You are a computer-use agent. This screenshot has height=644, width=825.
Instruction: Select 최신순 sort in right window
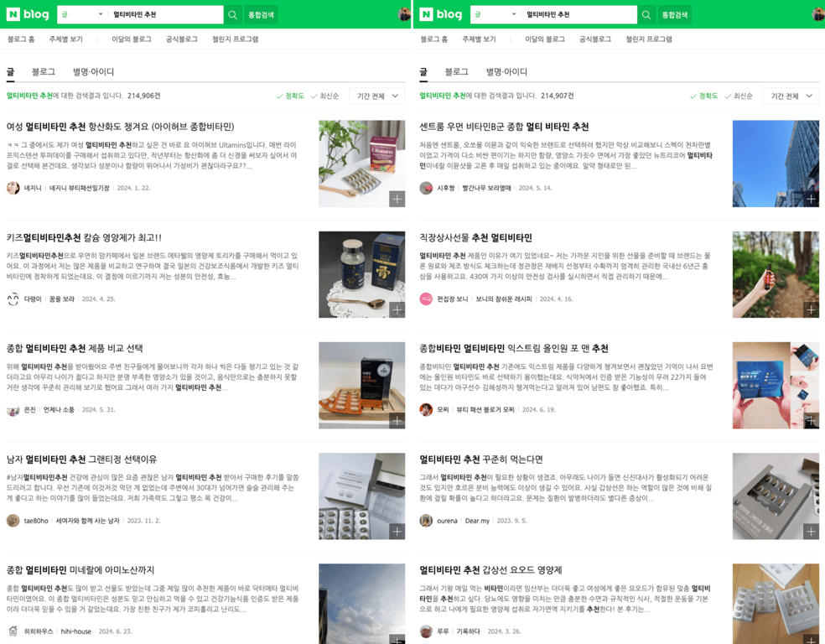click(738, 96)
